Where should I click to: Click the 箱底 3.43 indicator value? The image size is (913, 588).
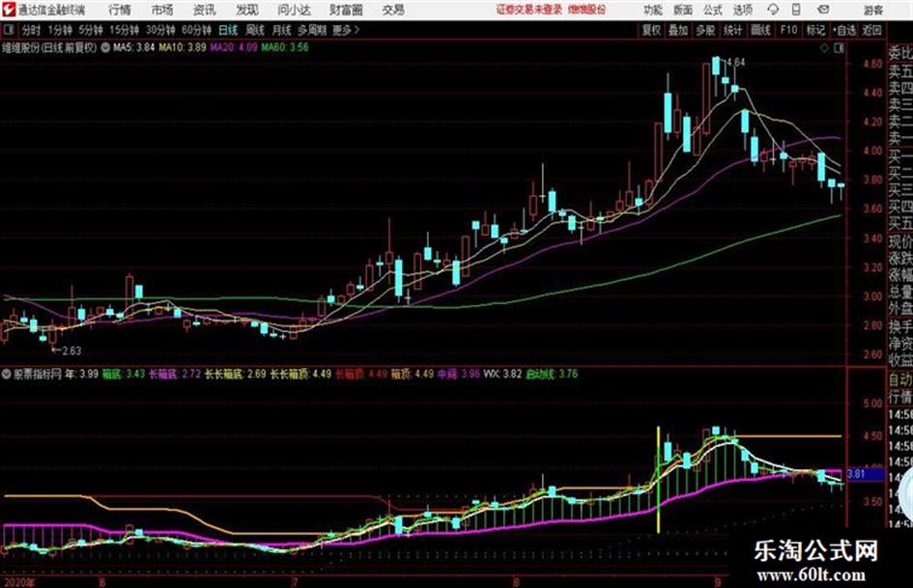pos(124,374)
